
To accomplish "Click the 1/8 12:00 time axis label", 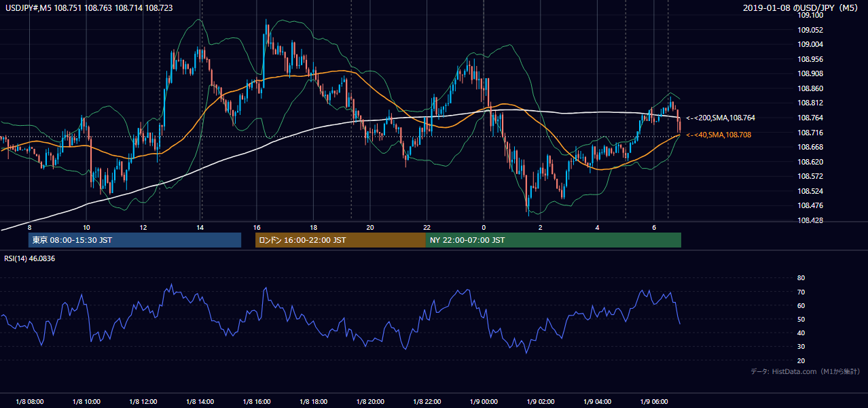I will [143, 401].
